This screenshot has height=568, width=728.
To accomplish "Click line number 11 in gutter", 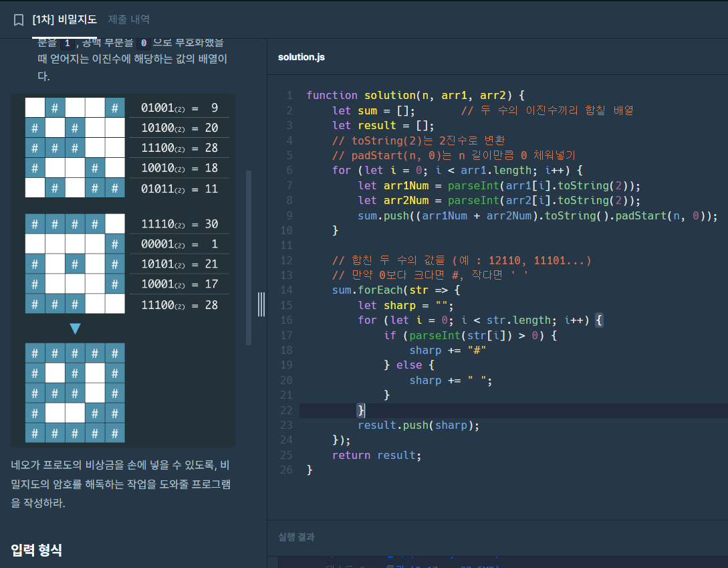I will [x=287, y=246].
